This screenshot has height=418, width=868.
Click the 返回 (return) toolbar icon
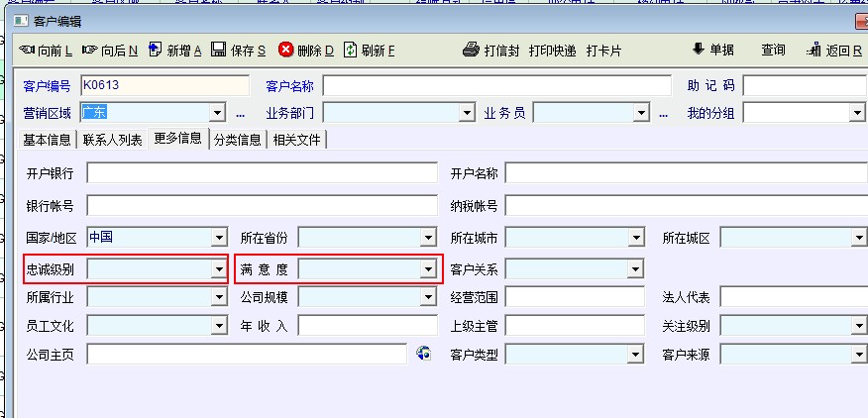coord(814,50)
